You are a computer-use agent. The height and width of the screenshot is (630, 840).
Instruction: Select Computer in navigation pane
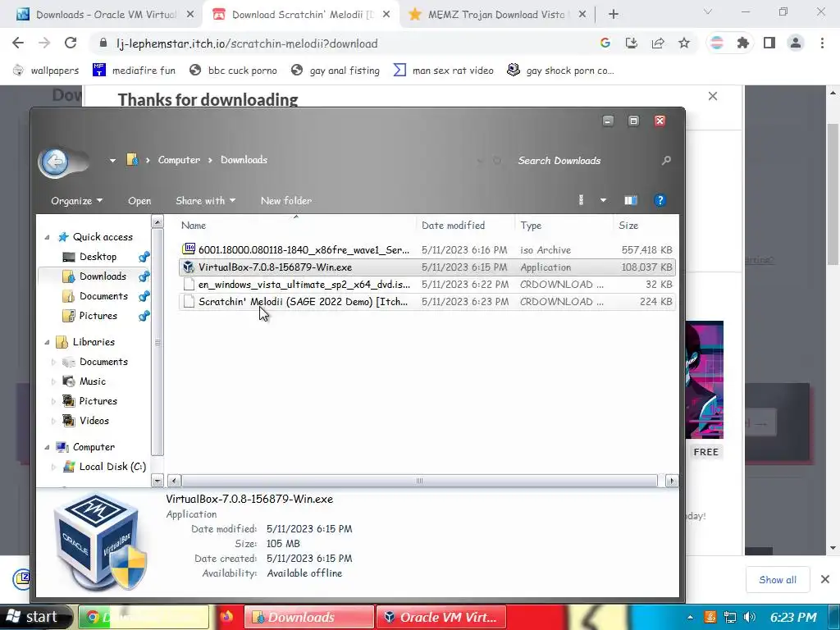94,447
